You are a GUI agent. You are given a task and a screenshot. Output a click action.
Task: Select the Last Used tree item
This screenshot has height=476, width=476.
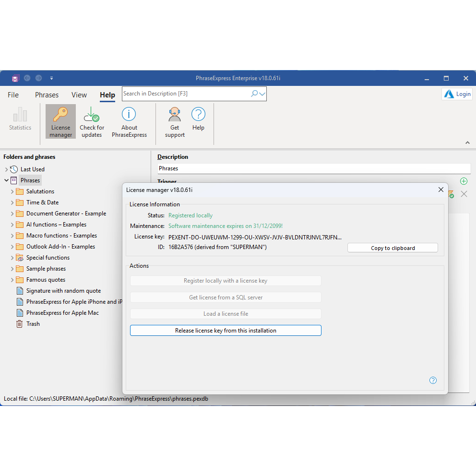pyautogui.click(x=33, y=169)
